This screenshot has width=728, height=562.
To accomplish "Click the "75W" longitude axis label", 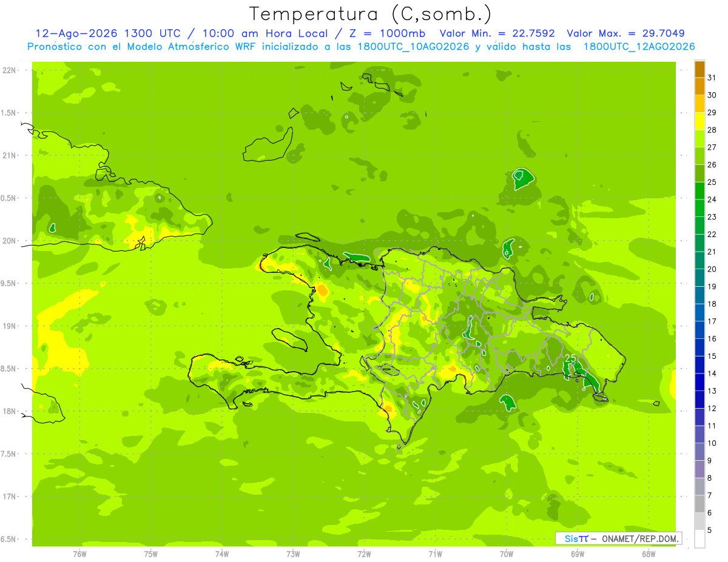I will 151,554.
